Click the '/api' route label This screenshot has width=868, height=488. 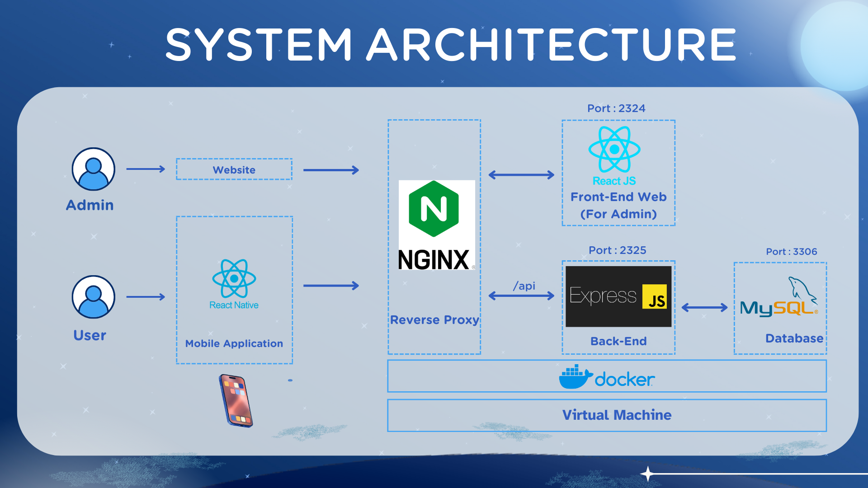tap(524, 286)
